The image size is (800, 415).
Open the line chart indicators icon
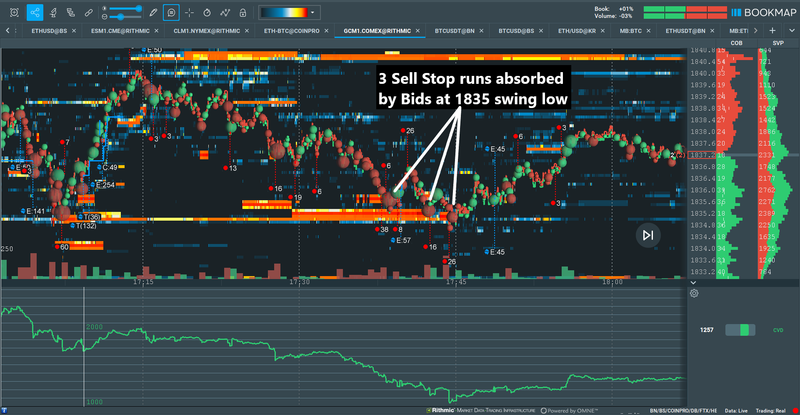pos(225,12)
